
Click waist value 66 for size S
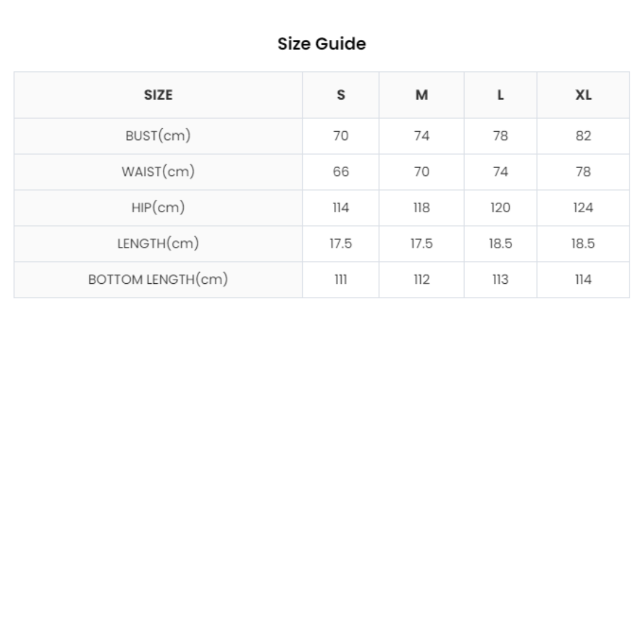[340, 172]
